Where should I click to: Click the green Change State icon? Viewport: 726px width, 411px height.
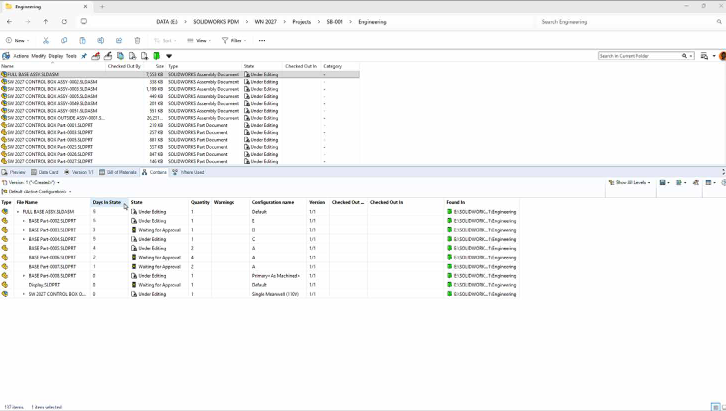pos(156,56)
